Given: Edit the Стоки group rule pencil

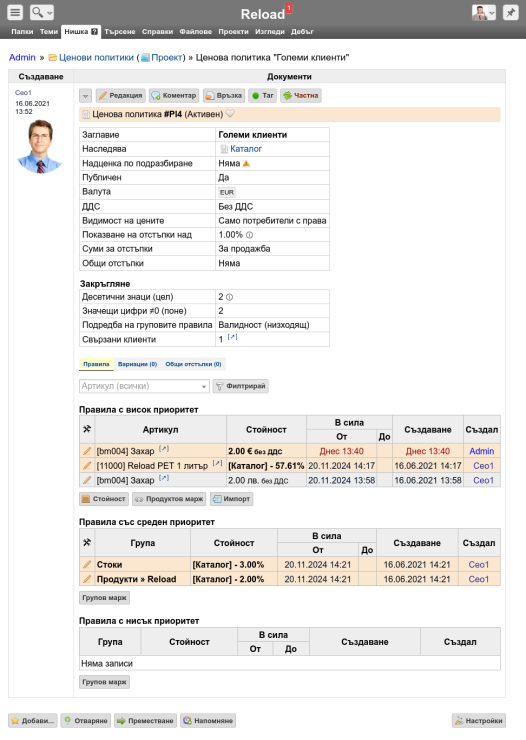Looking at the screenshot, I should tap(87, 564).
